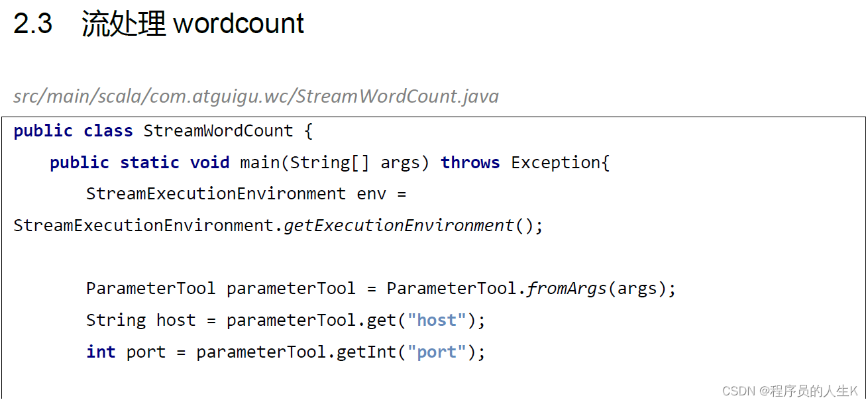868x404 pixels.
Task: Click the word "wordcount" in the heading
Action: [x=239, y=25]
